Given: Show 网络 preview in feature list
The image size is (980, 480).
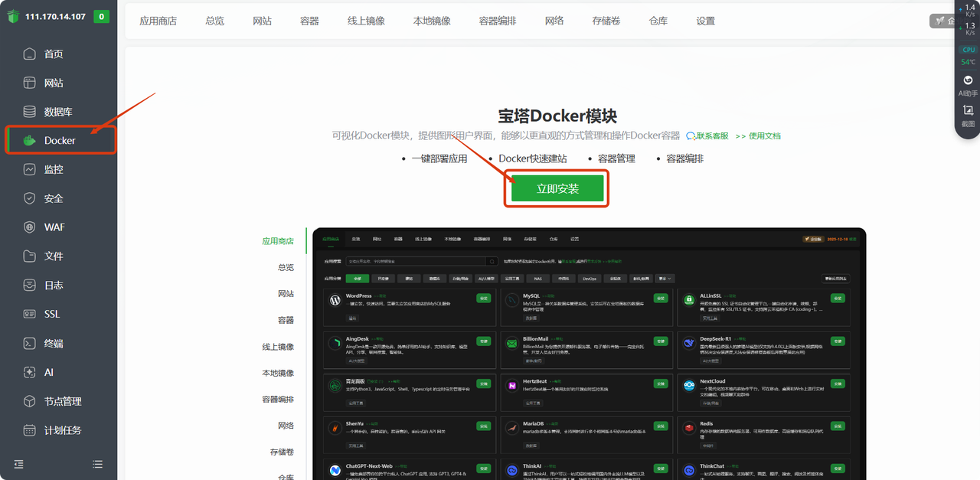Looking at the screenshot, I should tap(286, 426).
